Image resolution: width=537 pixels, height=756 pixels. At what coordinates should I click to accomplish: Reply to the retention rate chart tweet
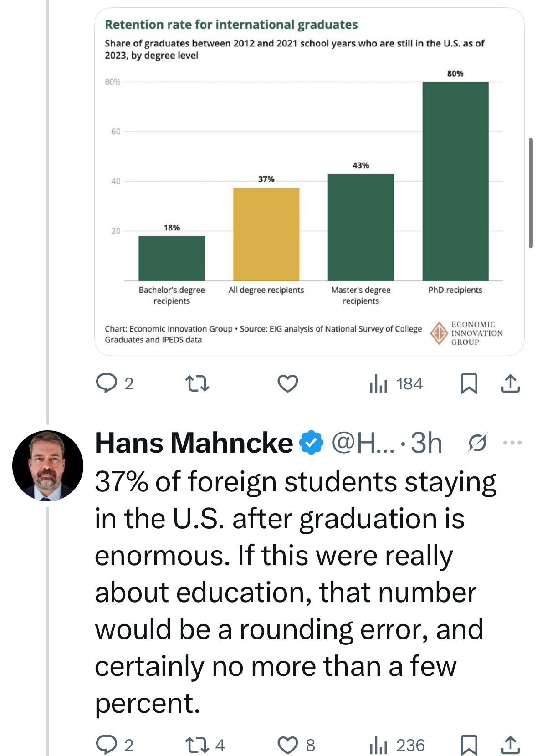tap(106, 384)
